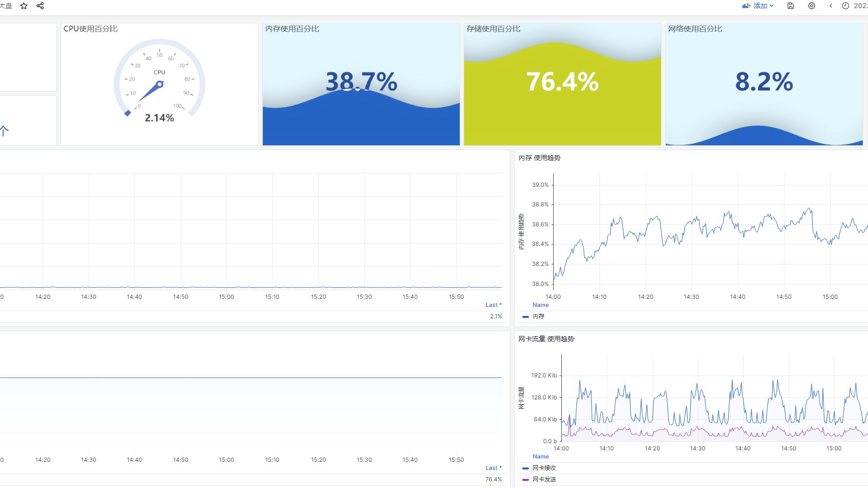The width and height of the screenshot is (868, 488).
Task: Star this dashboard as favorite
Action: 24,6
